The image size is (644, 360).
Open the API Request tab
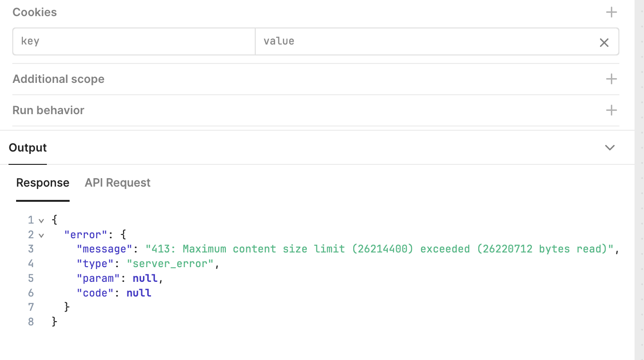click(117, 183)
